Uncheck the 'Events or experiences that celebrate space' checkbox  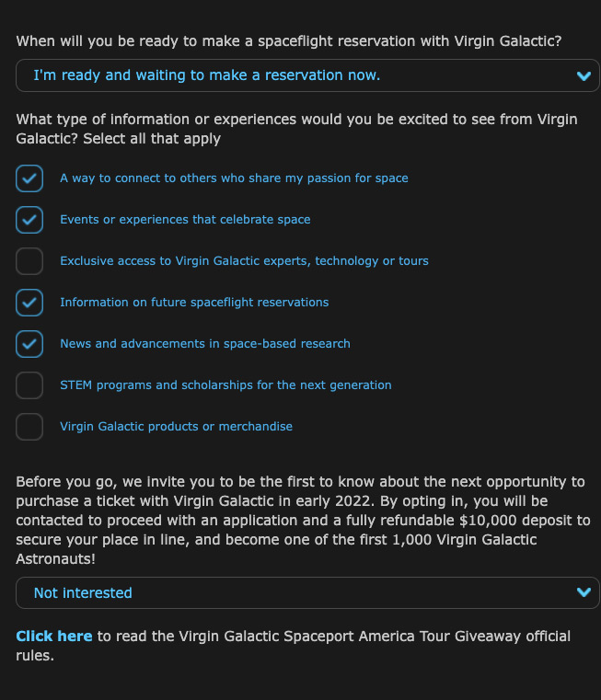[29, 220]
